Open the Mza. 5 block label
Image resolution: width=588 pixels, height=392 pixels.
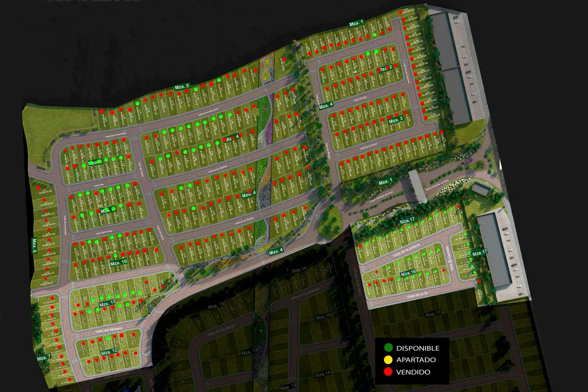(182, 87)
